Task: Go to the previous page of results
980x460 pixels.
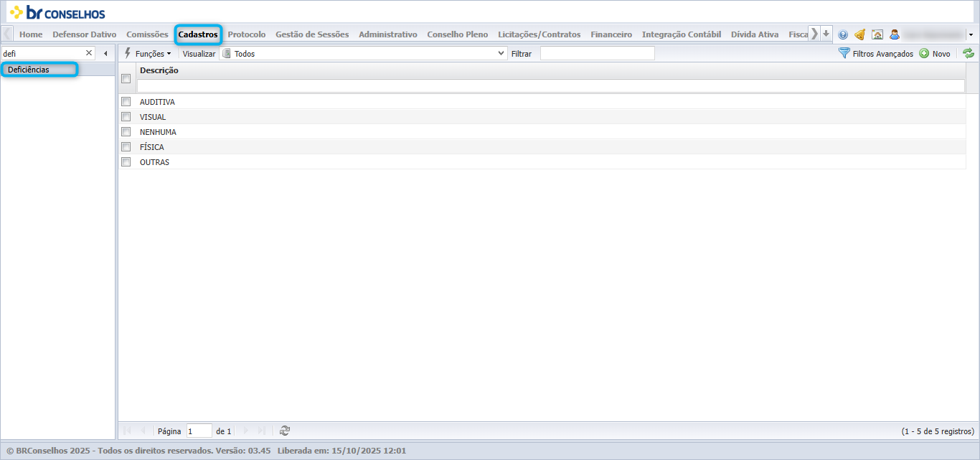Action: 143,431
